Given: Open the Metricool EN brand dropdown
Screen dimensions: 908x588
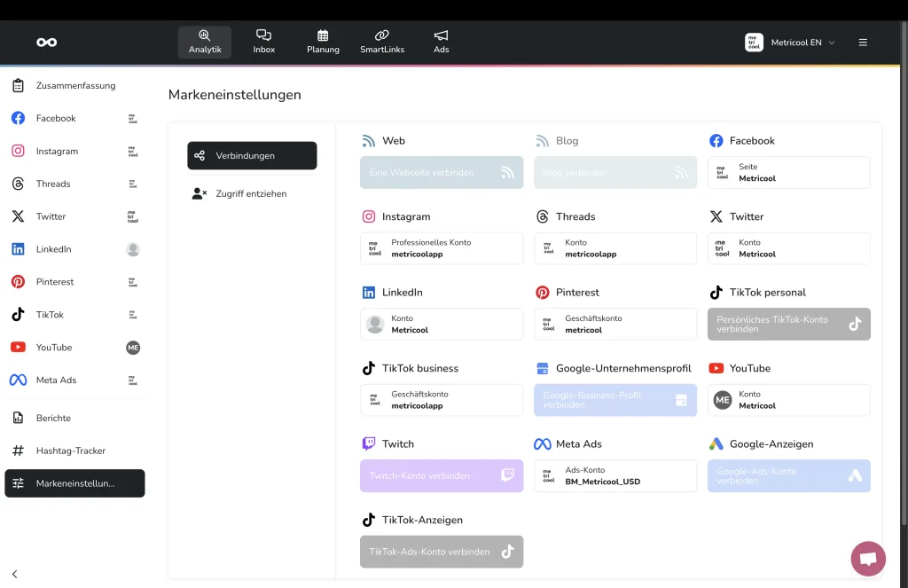Looking at the screenshot, I should 791,43.
